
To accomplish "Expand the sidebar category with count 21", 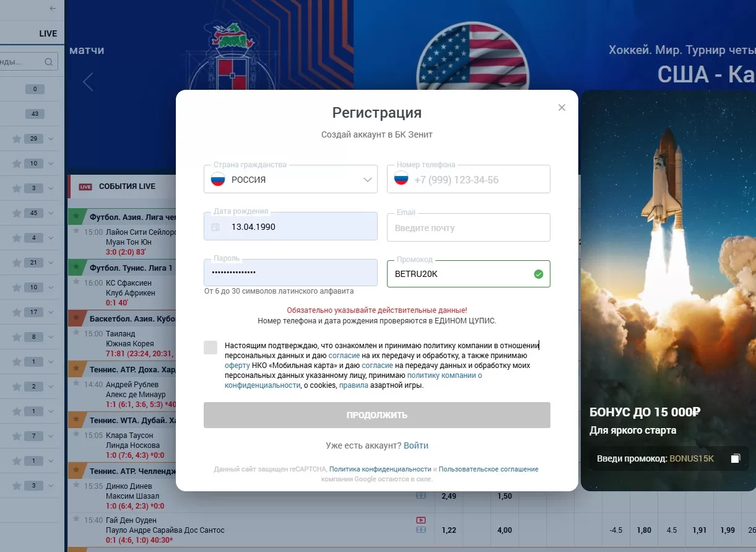I will (x=51, y=263).
